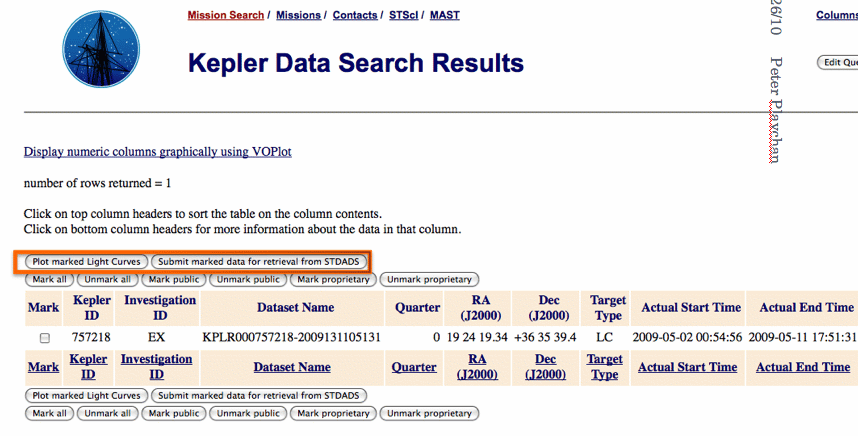Open Display numeric columns using VOPlot link
The height and width of the screenshot is (436, 858).
point(157,152)
